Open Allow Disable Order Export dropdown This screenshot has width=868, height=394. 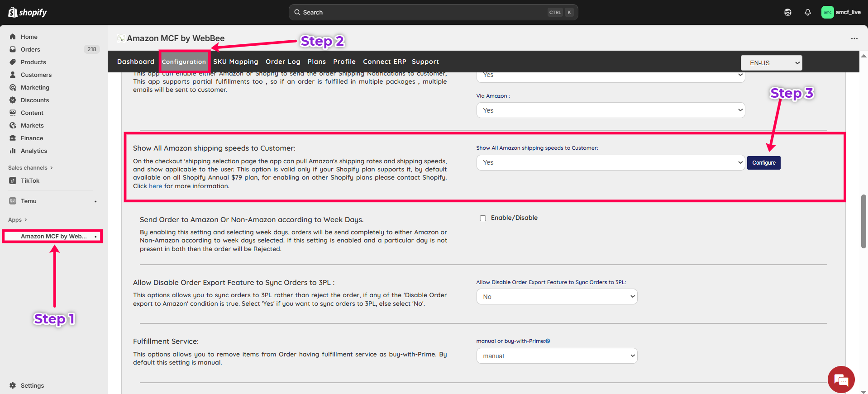pos(557,297)
